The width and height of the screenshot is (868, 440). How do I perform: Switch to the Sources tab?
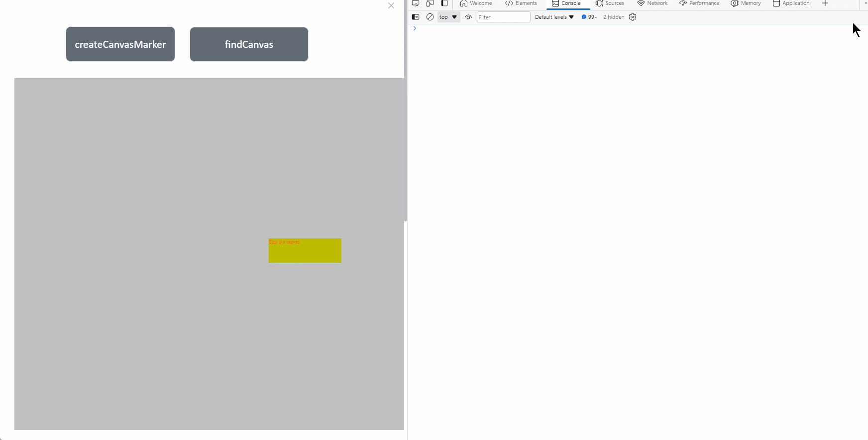tap(610, 3)
